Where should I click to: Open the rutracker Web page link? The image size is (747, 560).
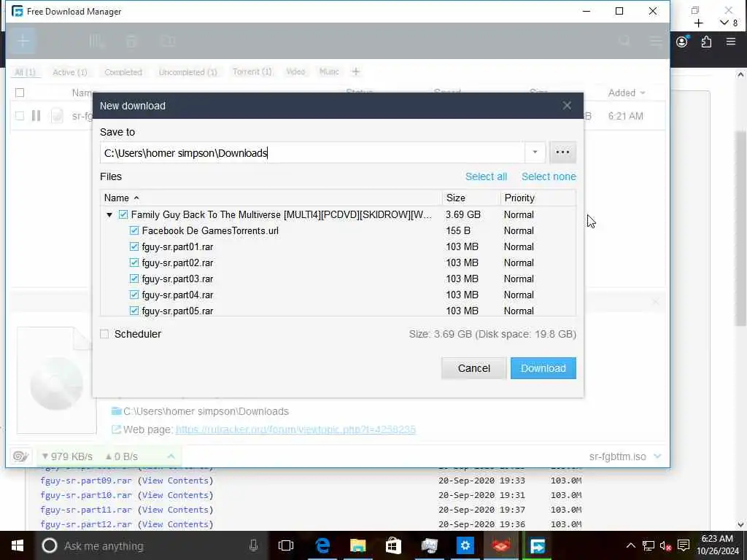(x=295, y=429)
